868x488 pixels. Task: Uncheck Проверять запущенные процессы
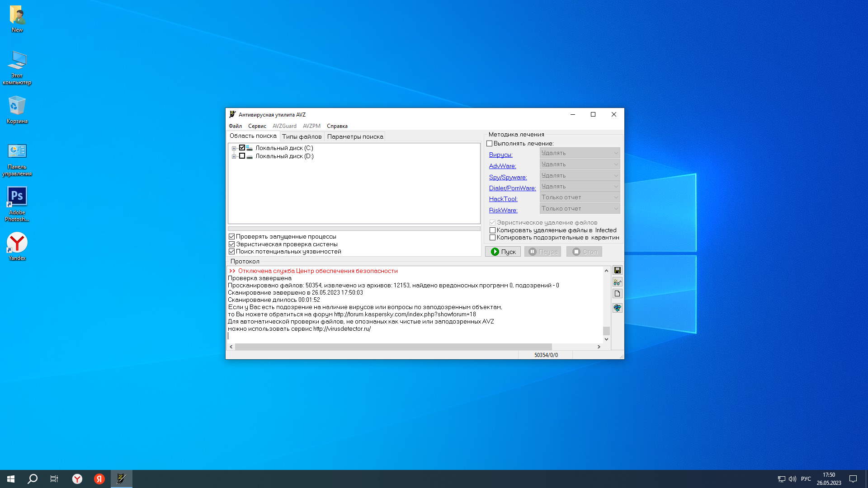pyautogui.click(x=232, y=236)
